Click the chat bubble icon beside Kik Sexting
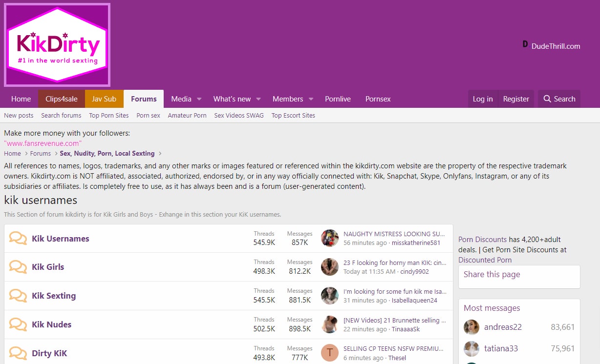Viewport: 600px width, 364px height. coord(18,296)
